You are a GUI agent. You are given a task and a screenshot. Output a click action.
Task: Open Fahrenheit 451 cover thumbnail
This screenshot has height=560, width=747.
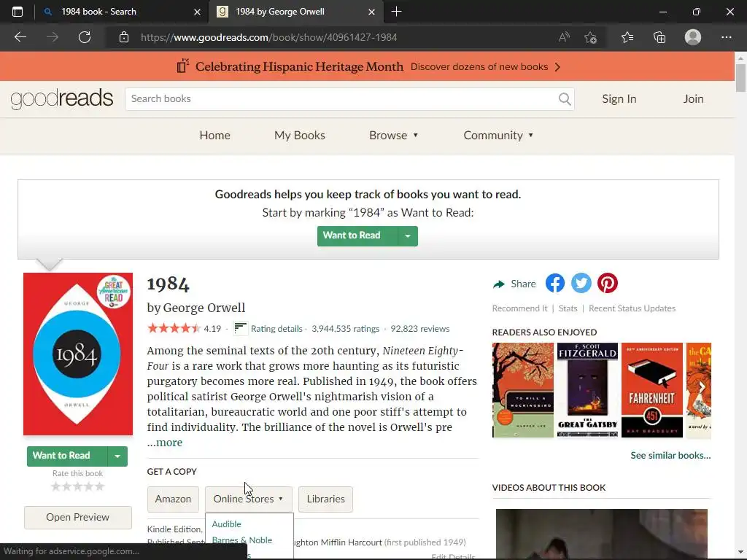pos(652,390)
